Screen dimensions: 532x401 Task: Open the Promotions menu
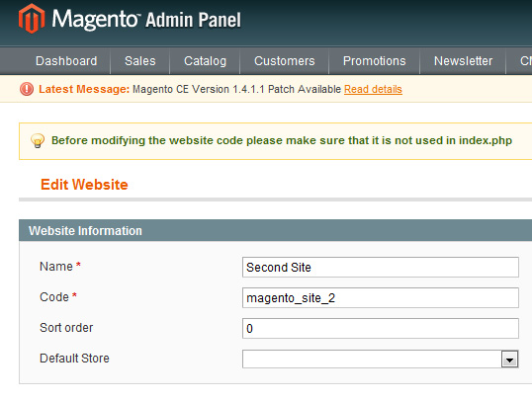(374, 61)
